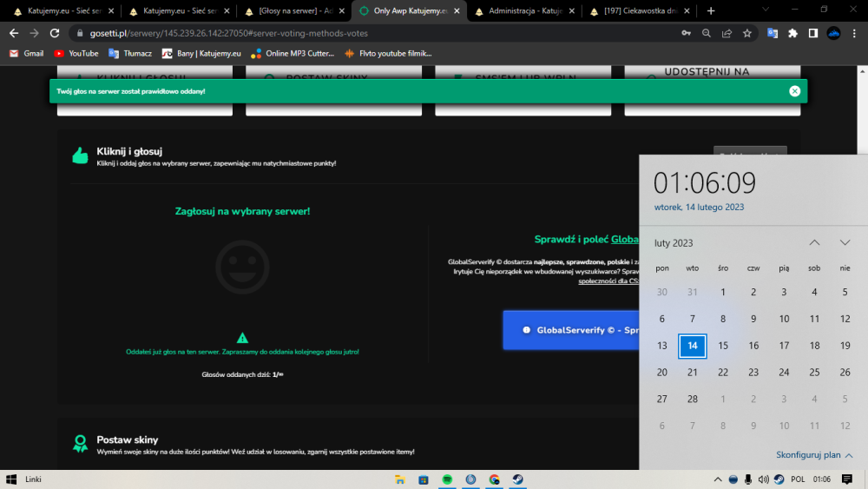Open Spotify from the taskbar
The height and width of the screenshot is (489, 868).
click(x=447, y=479)
